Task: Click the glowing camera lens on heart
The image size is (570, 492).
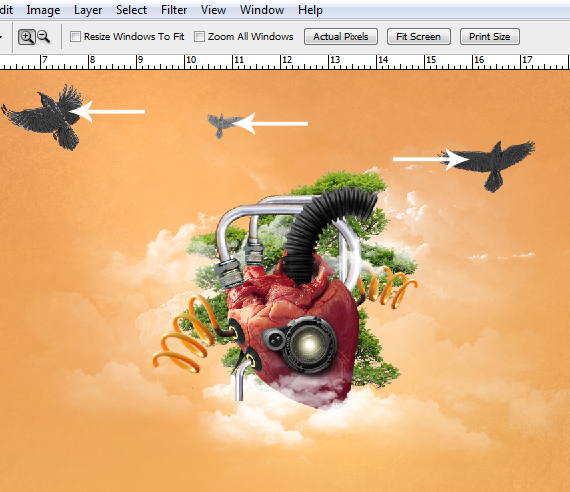Action: (309, 344)
